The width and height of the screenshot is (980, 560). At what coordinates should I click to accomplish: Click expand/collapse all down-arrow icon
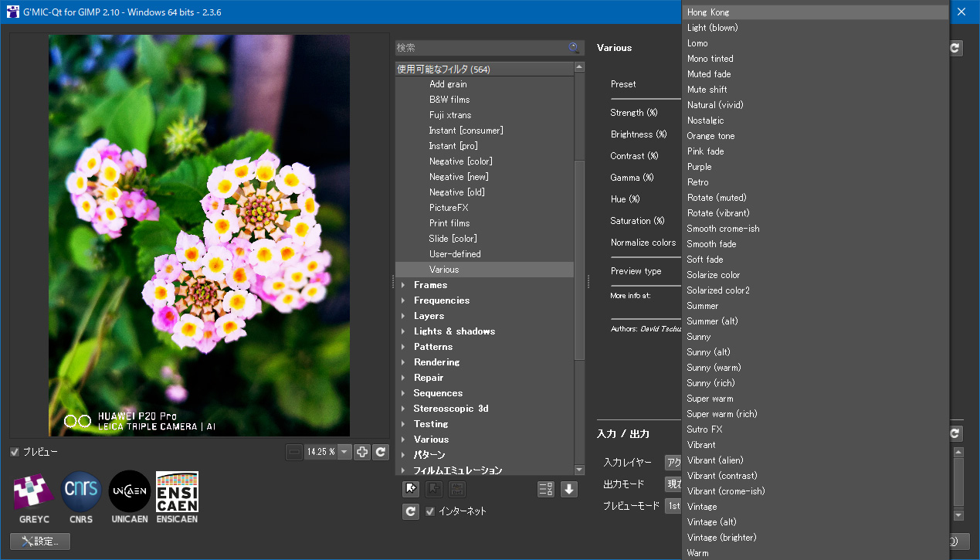coord(569,489)
